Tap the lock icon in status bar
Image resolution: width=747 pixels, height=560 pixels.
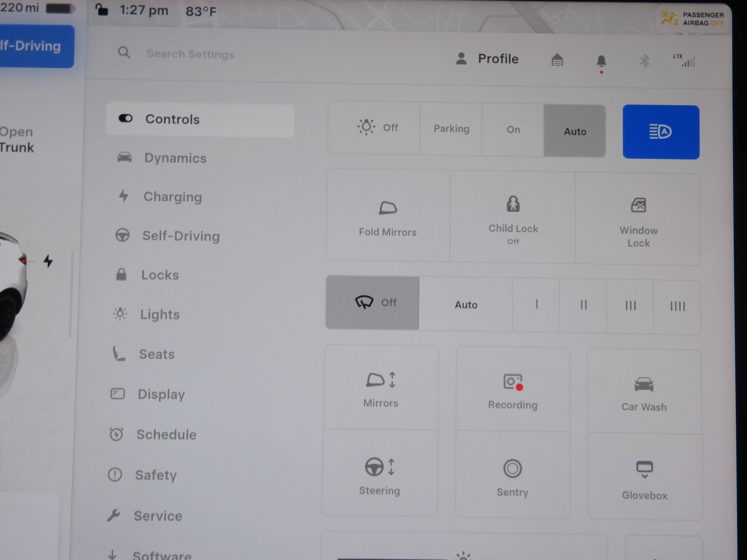[x=101, y=10]
